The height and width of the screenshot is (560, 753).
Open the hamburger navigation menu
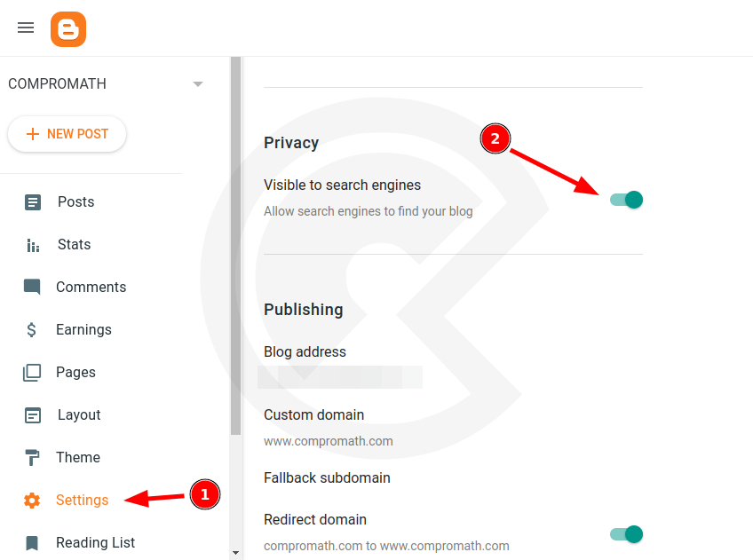pos(25,28)
